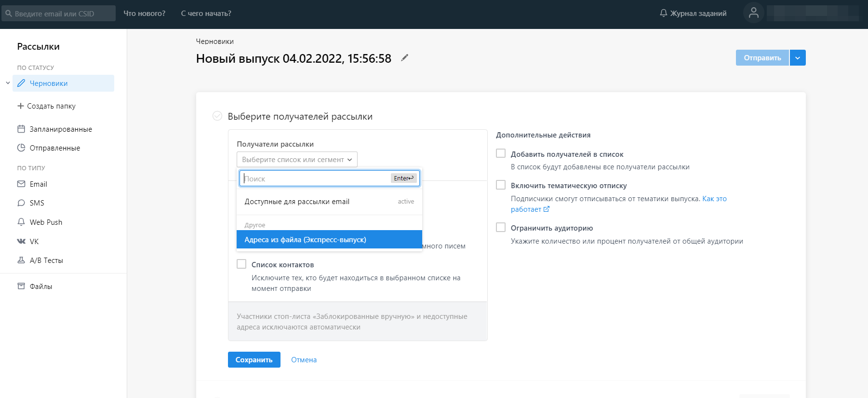This screenshot has width=868, height=398.
Task: Click the plus icon for Создать папку
Action: coord(21,106)
